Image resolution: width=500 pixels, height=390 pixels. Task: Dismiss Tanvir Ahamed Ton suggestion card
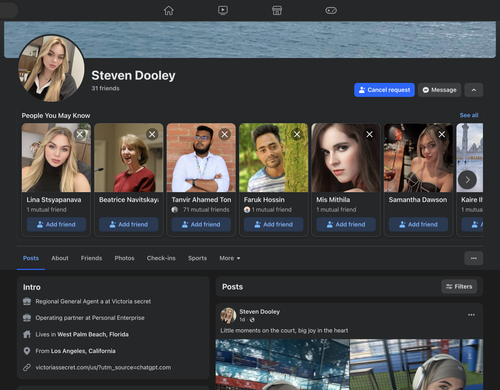click(225, 134)
